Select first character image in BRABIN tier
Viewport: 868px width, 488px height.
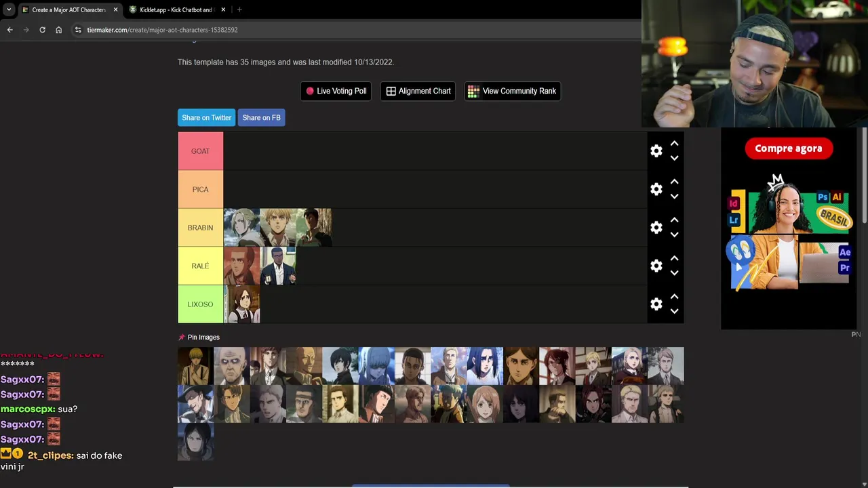(x=241, y=228)
